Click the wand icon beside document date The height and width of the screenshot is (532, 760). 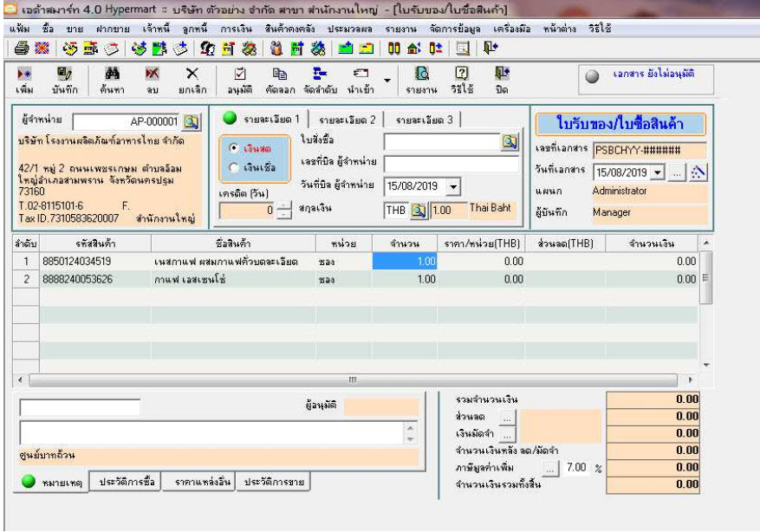[x=698, y=172]
